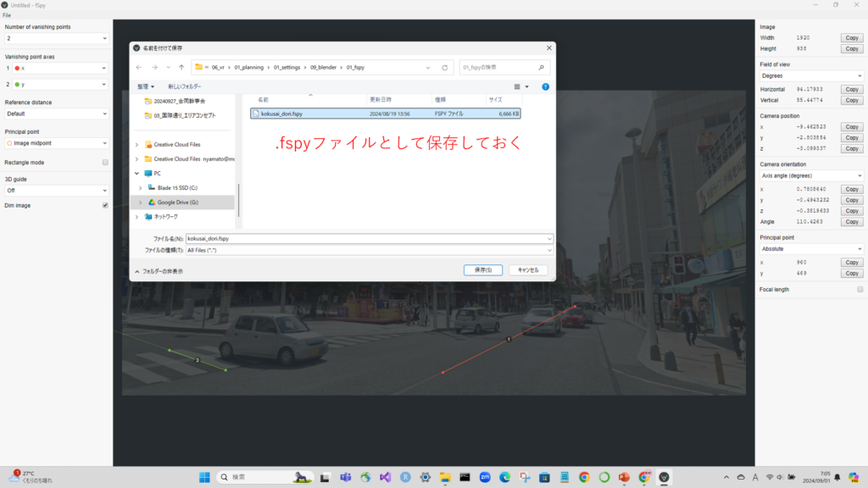Click the Up folder arrow in save dialog
This screenshot has width=868, height=488.
(x=181, y=67)
